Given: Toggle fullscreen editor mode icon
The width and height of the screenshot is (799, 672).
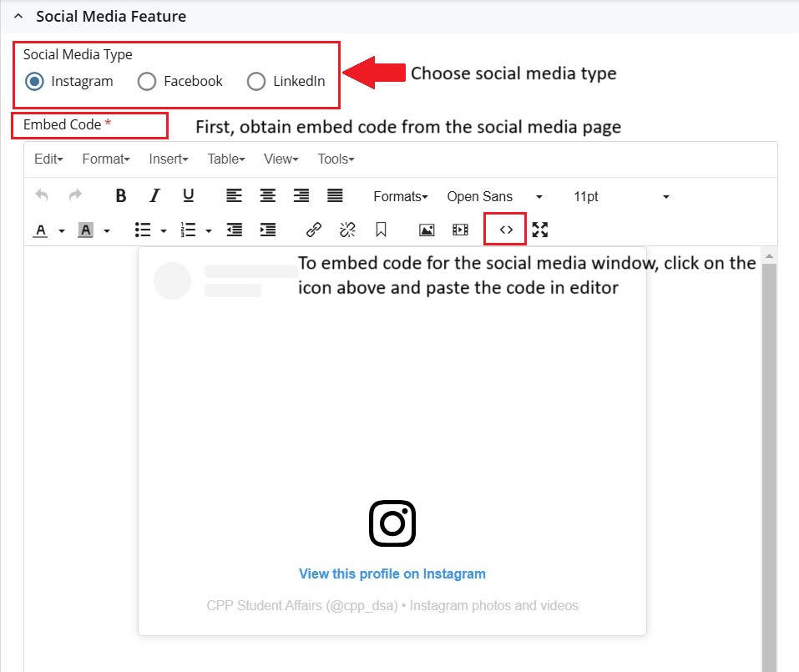Looking at the screenshot, I should [x=540, y=230].
